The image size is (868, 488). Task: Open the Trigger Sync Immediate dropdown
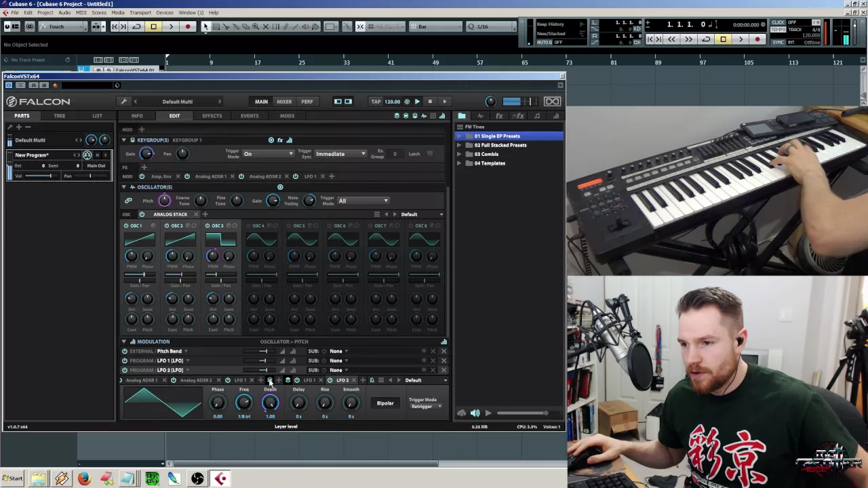click(x=340, y=154)
